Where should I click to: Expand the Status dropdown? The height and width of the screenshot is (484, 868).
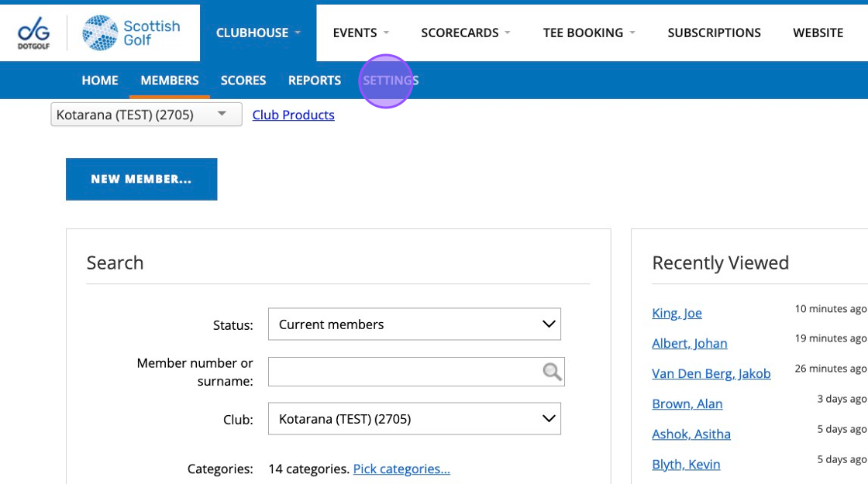pyautogui.click(x=415, y=324)
